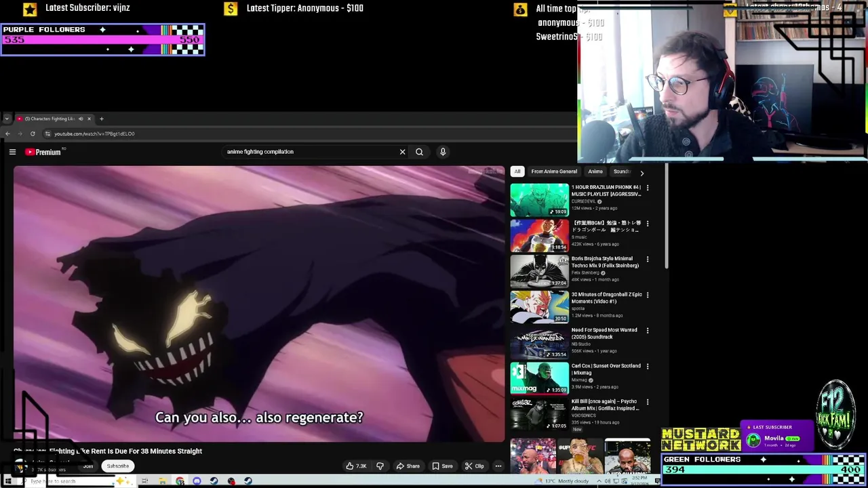
Task: Open Task View on the taskbar
Action: (x=144, y=481)
